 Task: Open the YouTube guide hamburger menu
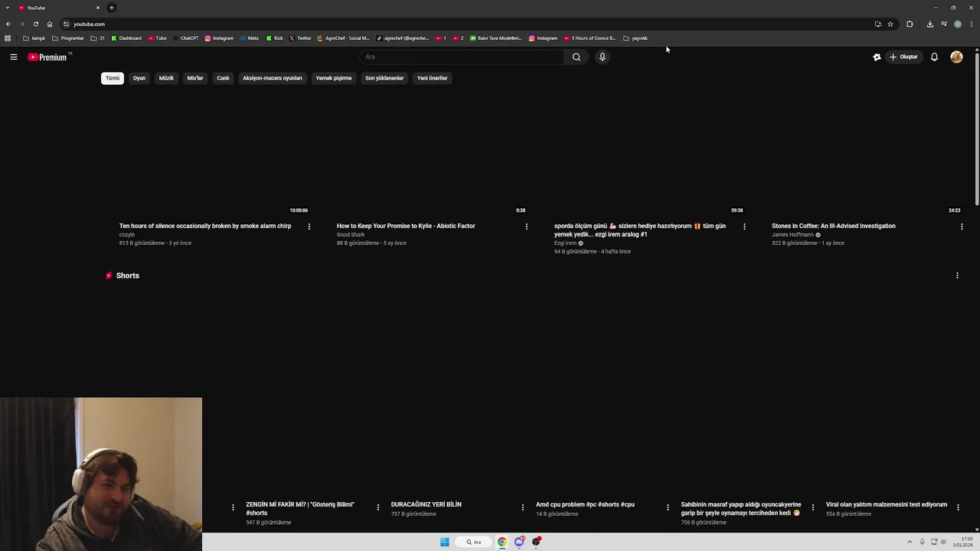(14, 57)
